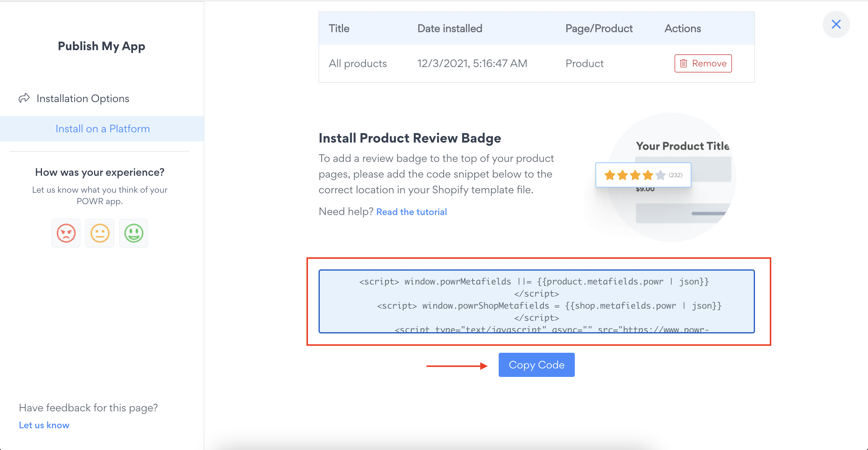Click the Installation Options share arrow icon
This screenshot has height=450, width=868.
24,98
